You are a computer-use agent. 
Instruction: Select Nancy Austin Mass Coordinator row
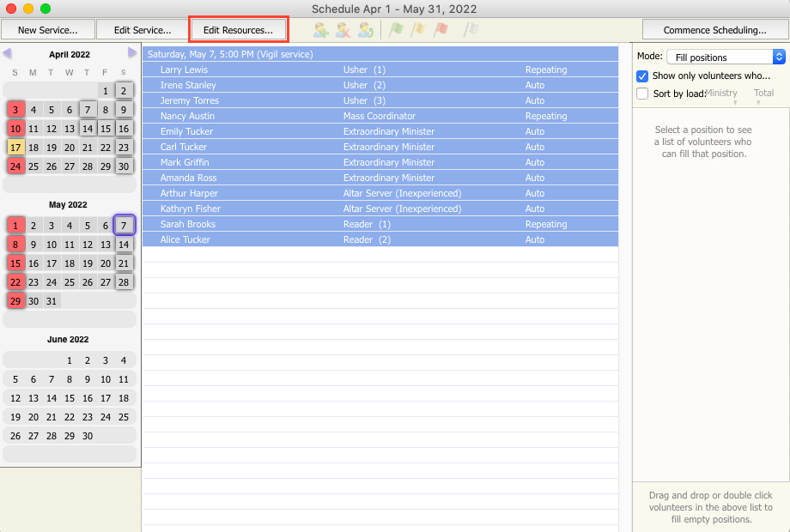click(x=380, y=116)
